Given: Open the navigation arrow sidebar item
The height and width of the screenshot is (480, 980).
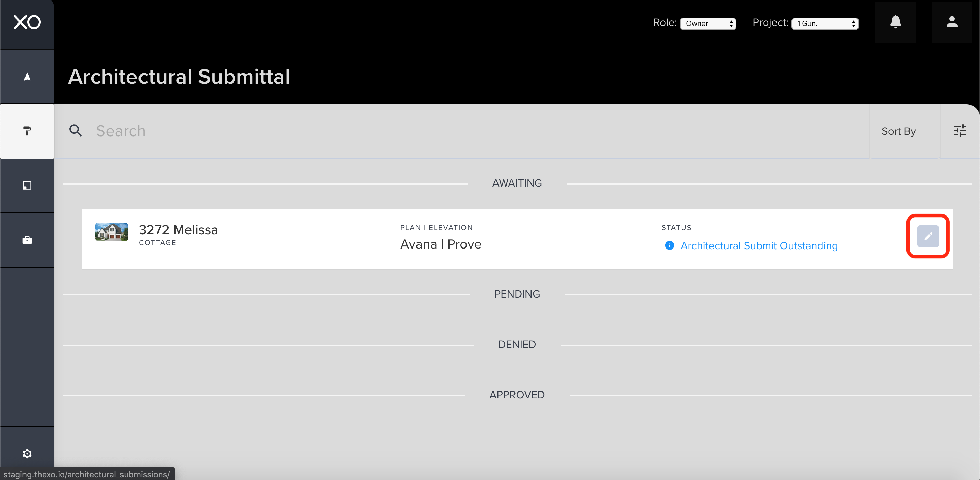Looking at the screenshot, I should (27, 77).
